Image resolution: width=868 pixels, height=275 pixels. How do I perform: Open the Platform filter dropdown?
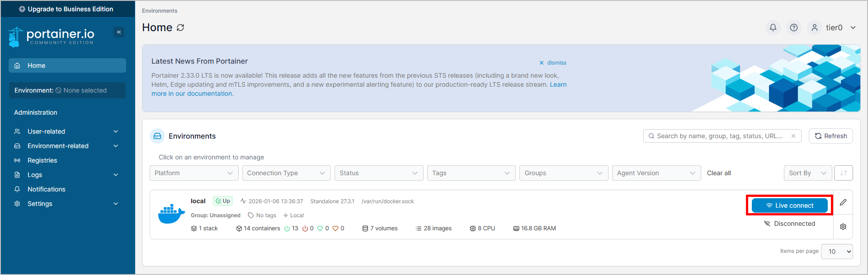pos(193,173)
